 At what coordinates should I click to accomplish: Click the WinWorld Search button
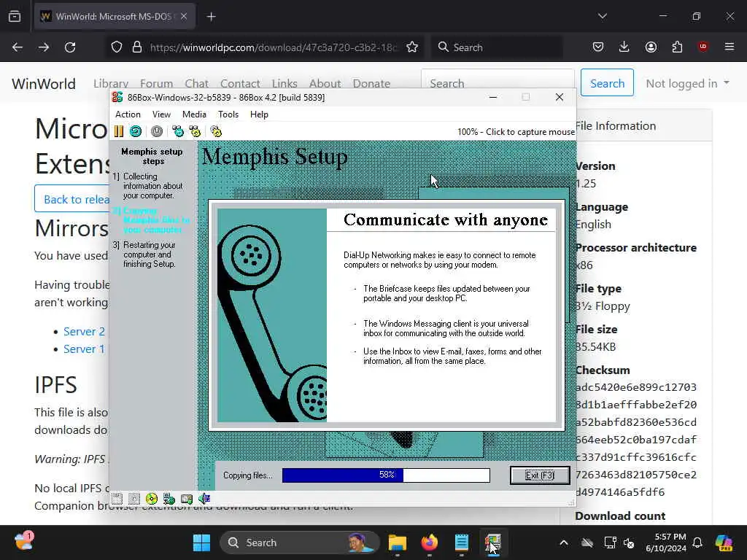tap(607, 83)
